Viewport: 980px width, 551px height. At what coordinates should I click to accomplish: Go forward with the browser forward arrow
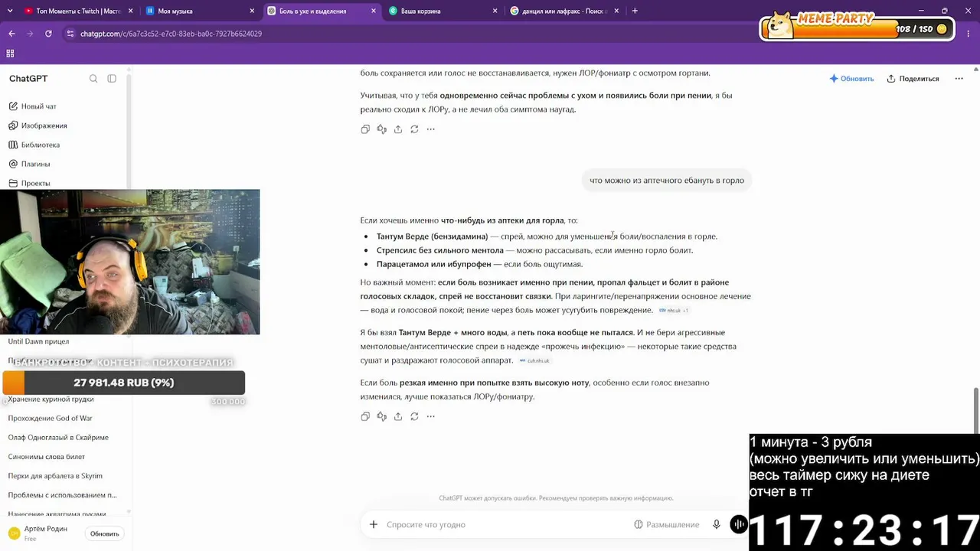point(30,34)
